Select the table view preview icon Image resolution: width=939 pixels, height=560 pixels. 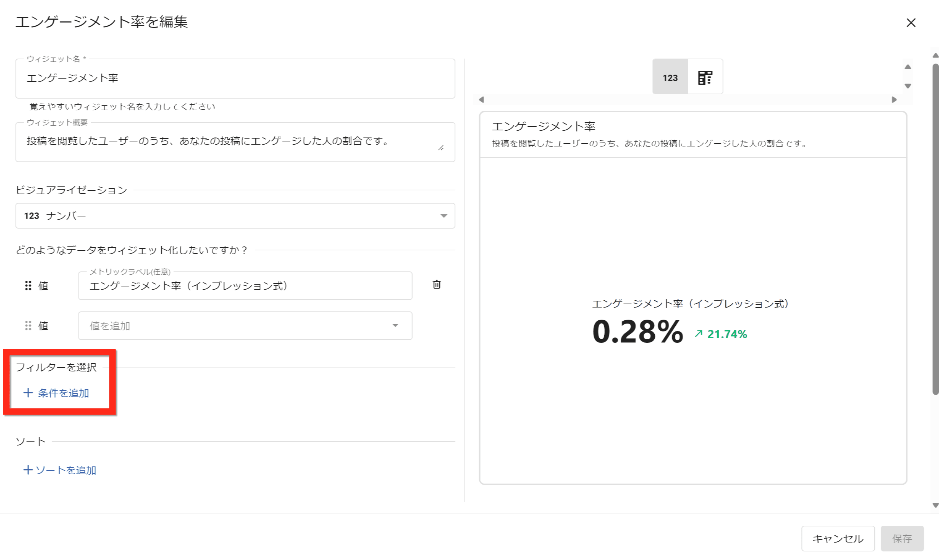tap(705, 78)
